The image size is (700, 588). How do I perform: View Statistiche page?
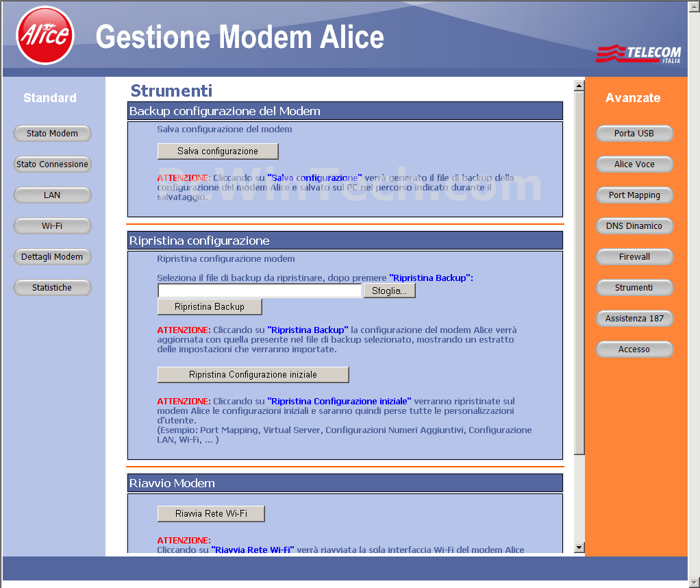(x=52, y=287)
